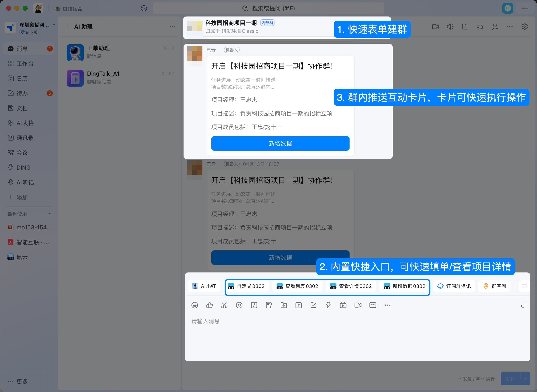Image resolution: width=537 pixels, height=392 pixels.
Task: Start a live broadcast icon
Action: pyautogui.click(x=343, y=305)
